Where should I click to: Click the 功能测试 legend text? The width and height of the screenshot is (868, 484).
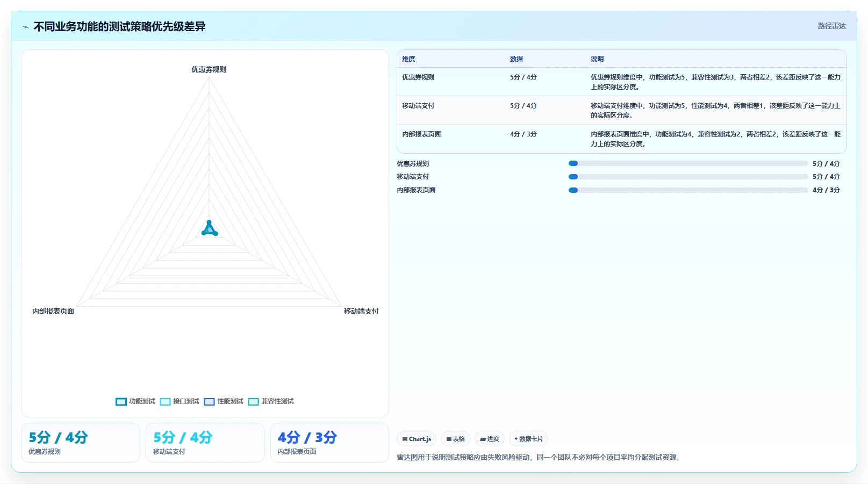coord(142,401)
